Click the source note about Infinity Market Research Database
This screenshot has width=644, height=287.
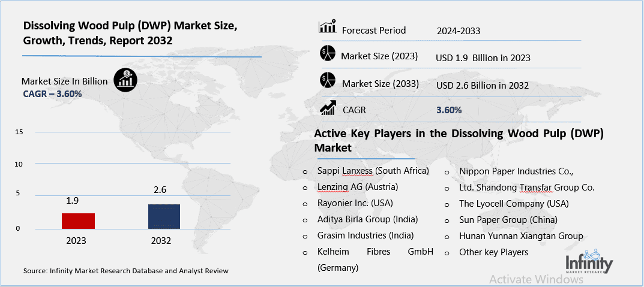[x=125, y=271]
